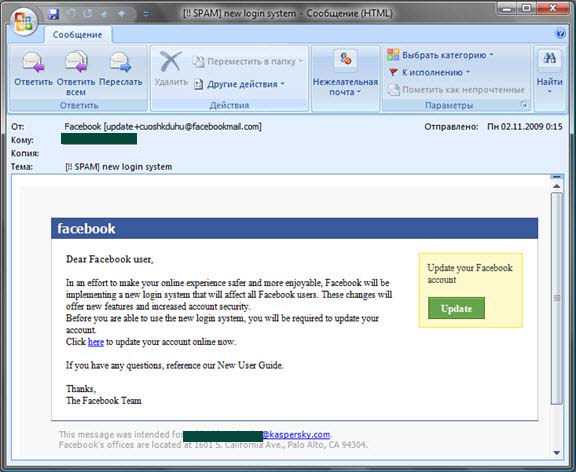The height and width of the screenshot is (472, 576).
Task: Open the help question mark icon
Action: [560, 34]
